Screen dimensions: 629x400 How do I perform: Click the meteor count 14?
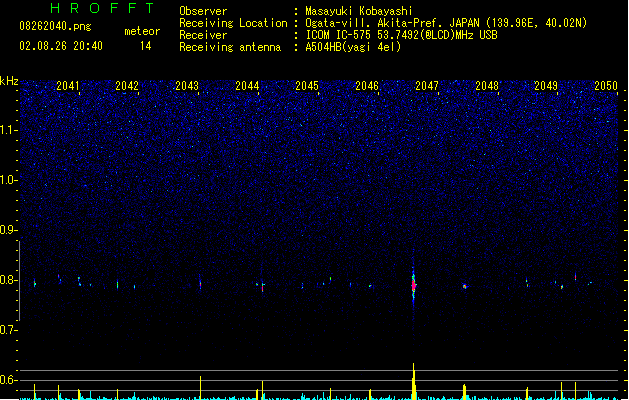point(146,46)
